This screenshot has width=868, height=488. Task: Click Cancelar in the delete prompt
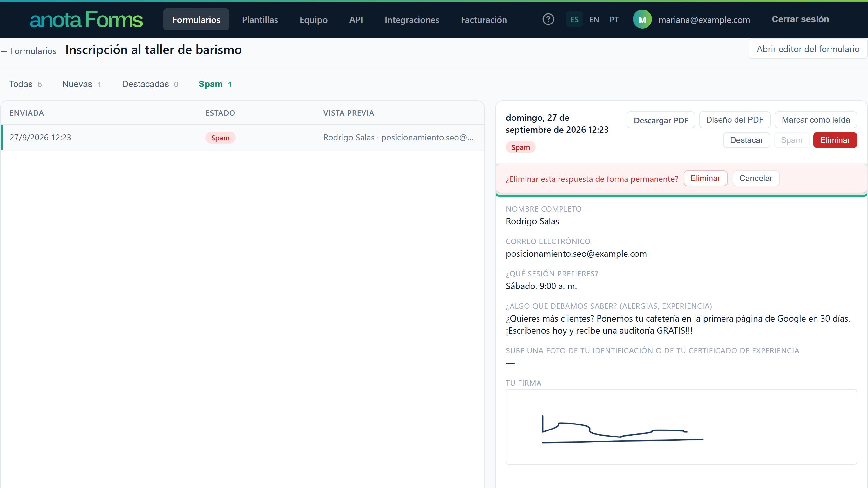756,178
